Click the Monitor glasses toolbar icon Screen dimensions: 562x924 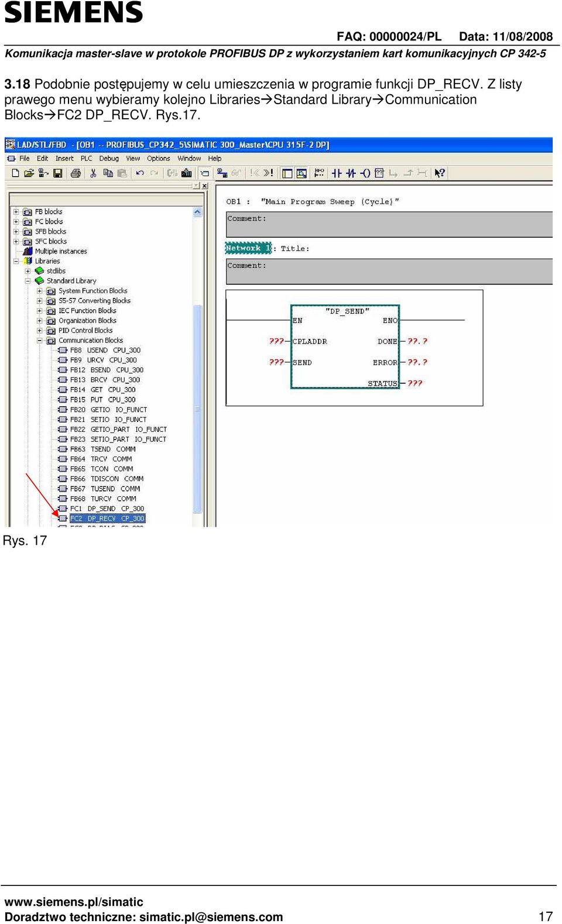coord(236,173)
